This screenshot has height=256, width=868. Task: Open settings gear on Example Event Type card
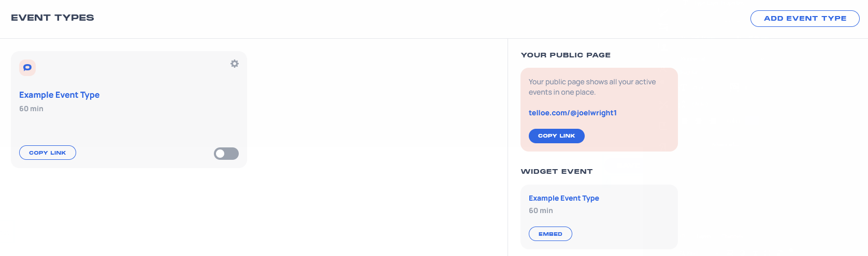235,64
